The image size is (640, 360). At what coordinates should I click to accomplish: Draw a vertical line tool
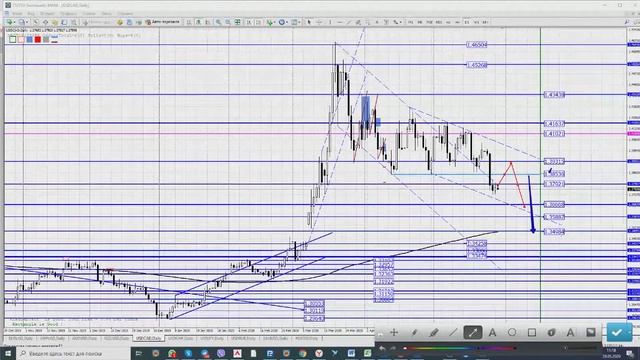click(x=330, y=22)
